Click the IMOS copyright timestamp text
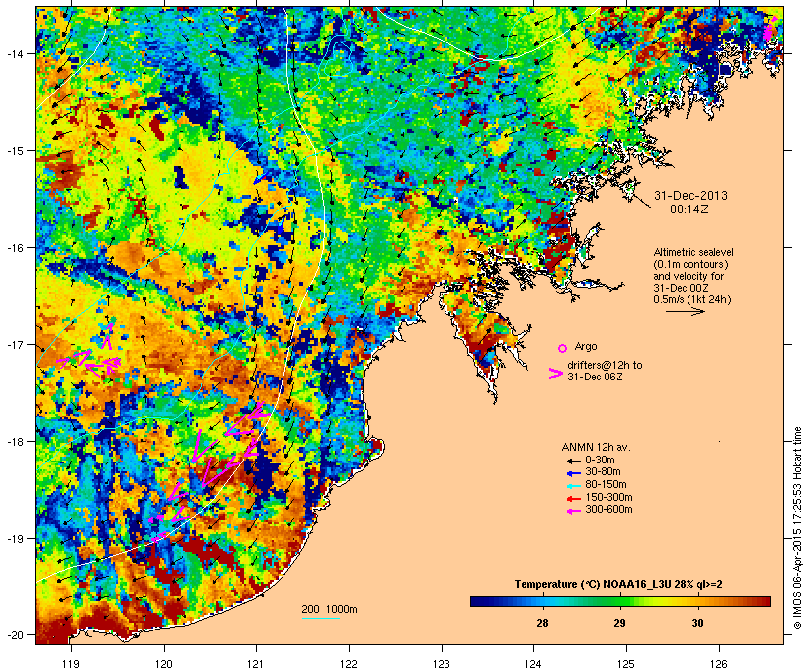The image size is (810, 672). [798, 528]
